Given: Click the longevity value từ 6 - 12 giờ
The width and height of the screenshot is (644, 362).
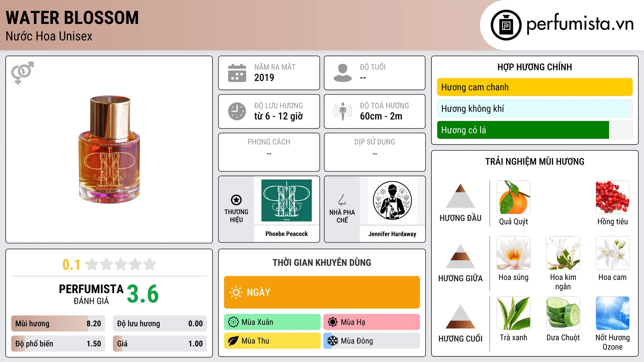Looking at the screenshot, I should [279, 116].
